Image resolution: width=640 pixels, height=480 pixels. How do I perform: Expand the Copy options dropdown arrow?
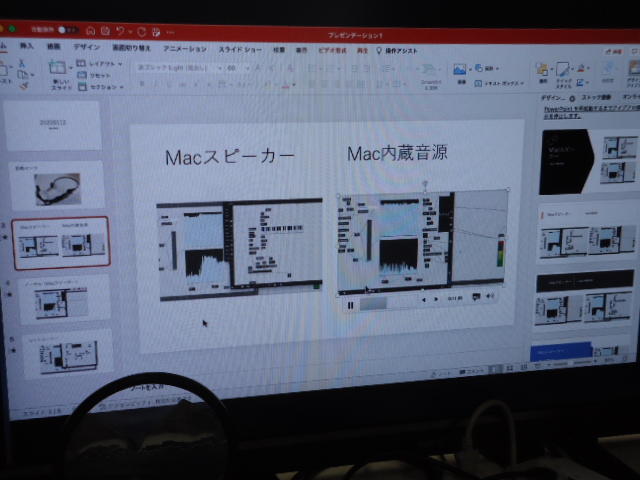point(32,75)
